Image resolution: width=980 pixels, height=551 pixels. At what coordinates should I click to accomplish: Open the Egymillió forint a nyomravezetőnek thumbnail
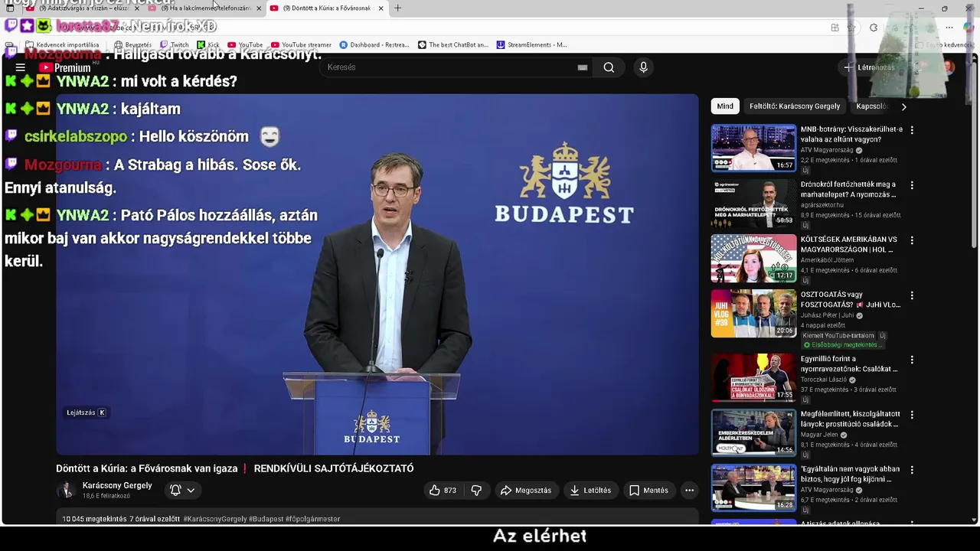tap(753, 377)
